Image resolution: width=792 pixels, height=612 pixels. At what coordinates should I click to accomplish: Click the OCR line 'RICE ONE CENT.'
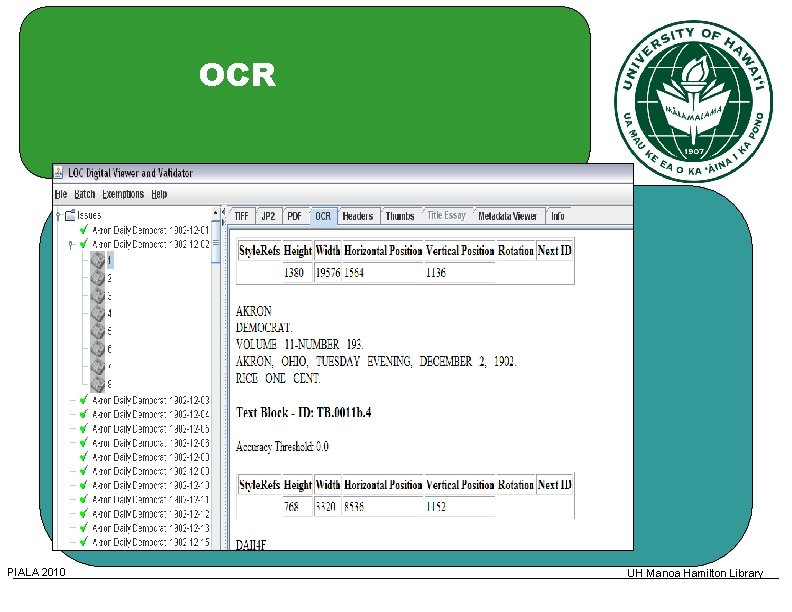click(x=278, y=378)
